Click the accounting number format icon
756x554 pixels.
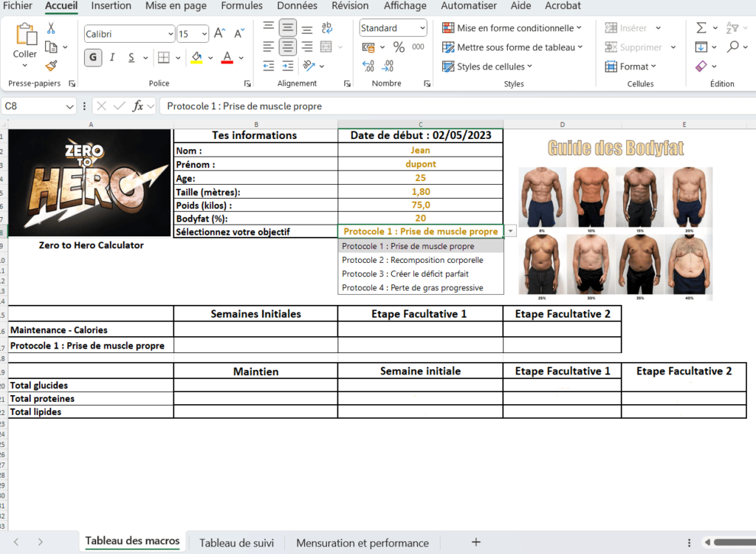[368, 47]
